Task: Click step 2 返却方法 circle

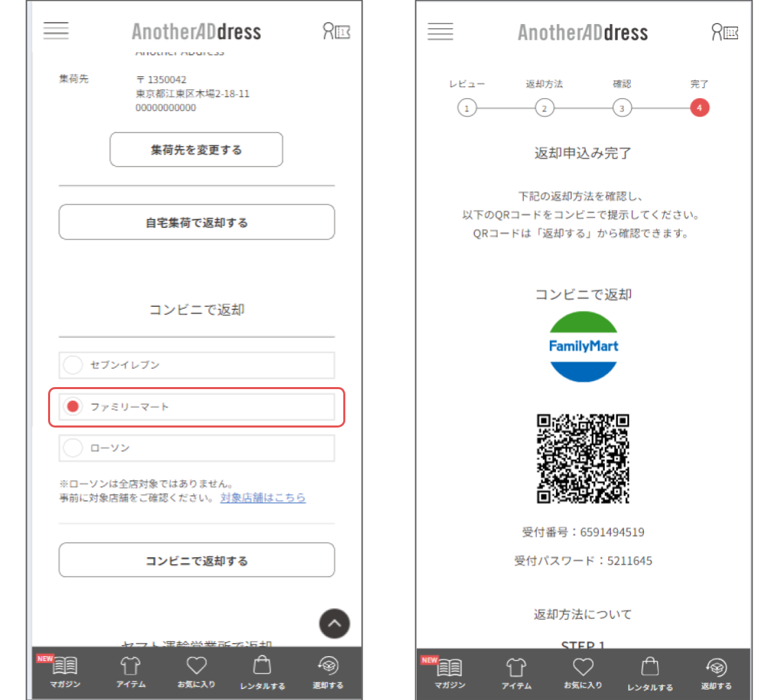Action: tap(544, 108)
